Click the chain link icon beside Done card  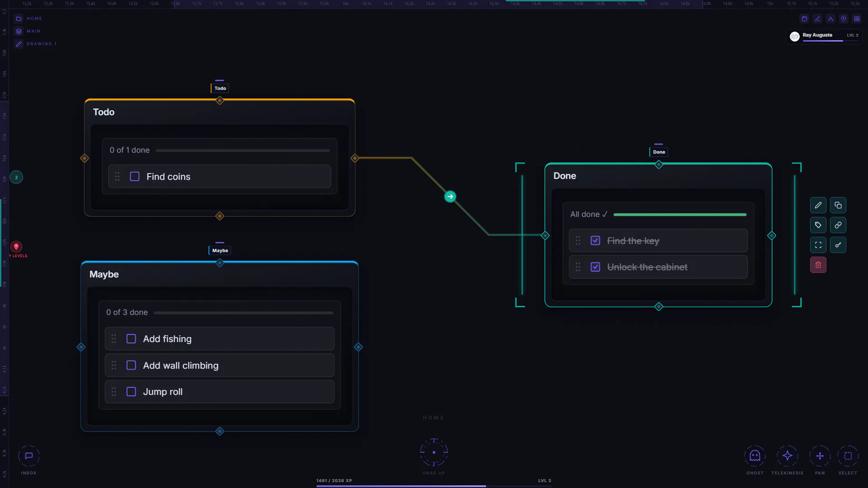[x=838, y=225]
